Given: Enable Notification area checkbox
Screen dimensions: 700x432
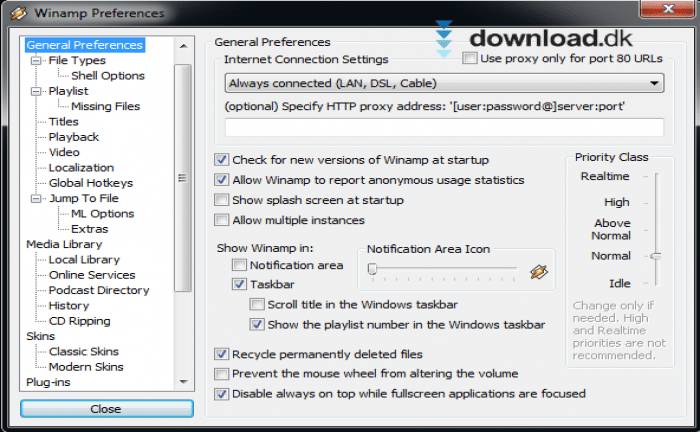Looking at the screenshot, I should pyautogui.click(x=239, y=265).
